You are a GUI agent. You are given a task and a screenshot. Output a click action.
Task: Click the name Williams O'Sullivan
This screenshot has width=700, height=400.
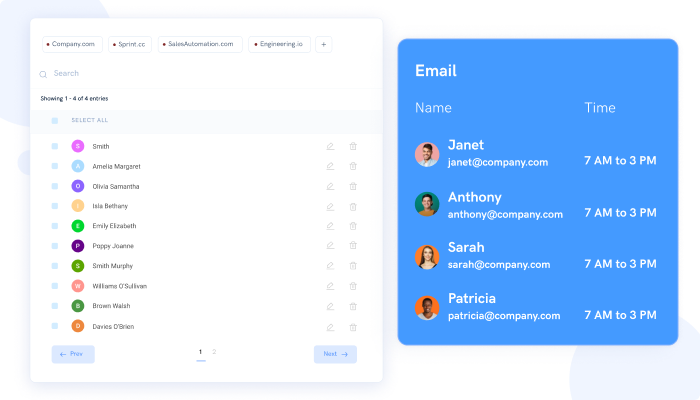point(120,286)
